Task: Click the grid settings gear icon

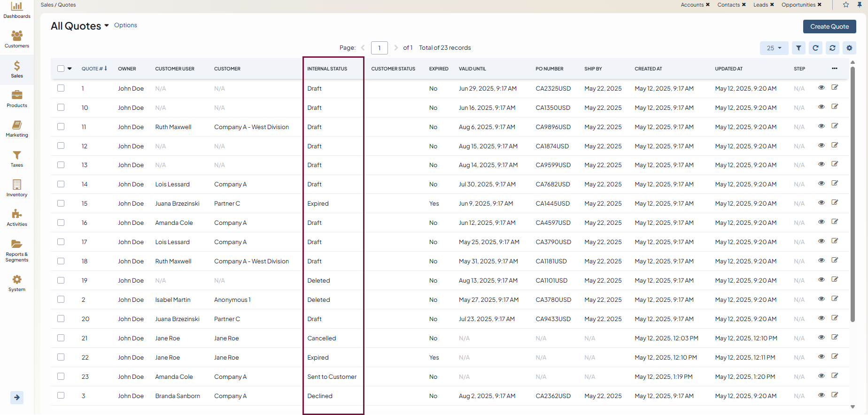Action: tap(849, 48)
